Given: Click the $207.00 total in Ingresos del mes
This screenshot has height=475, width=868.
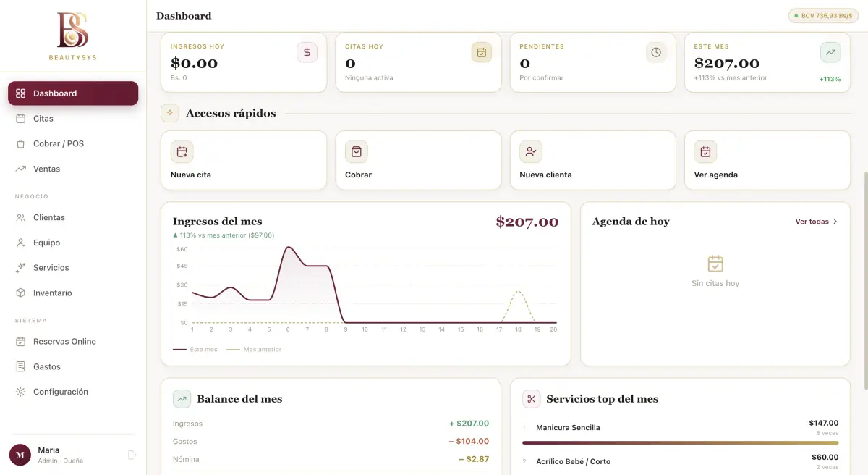Looking at the screenshot, I should [527, 222].
